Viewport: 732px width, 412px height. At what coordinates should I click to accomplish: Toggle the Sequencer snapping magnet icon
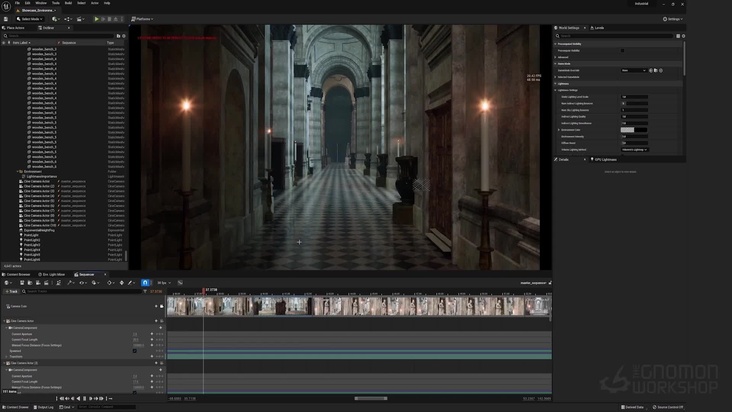(145, 283)
